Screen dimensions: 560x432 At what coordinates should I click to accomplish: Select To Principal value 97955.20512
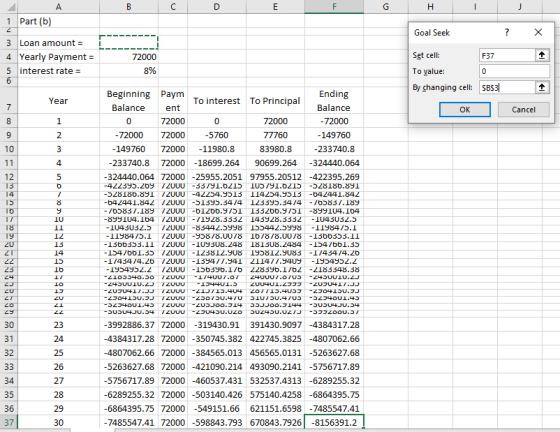click(x=275, y=177)
